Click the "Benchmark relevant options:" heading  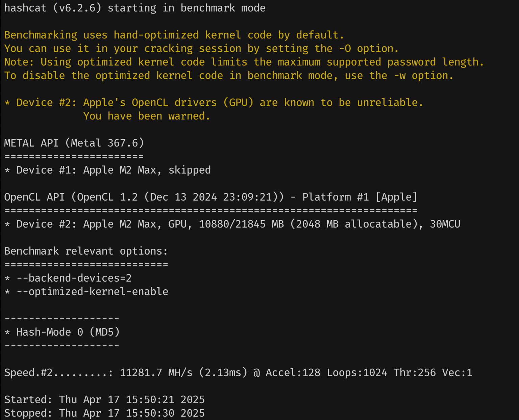click(86, 251)
